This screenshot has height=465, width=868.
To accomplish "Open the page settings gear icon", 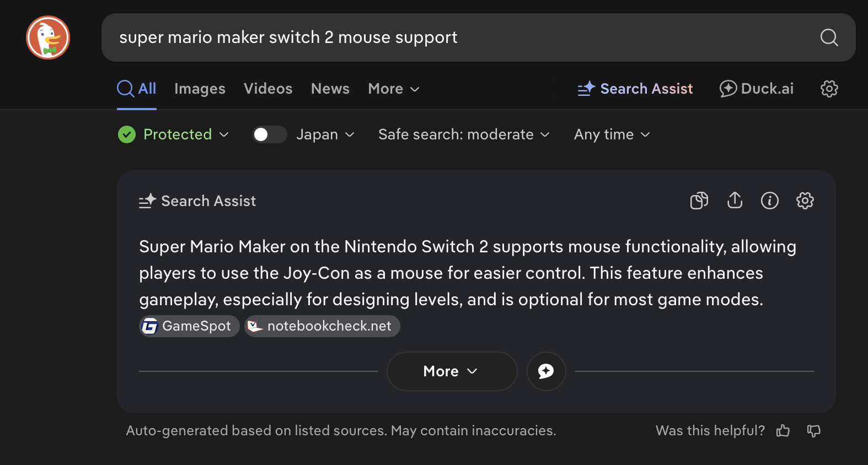I will tap(829, 89).
